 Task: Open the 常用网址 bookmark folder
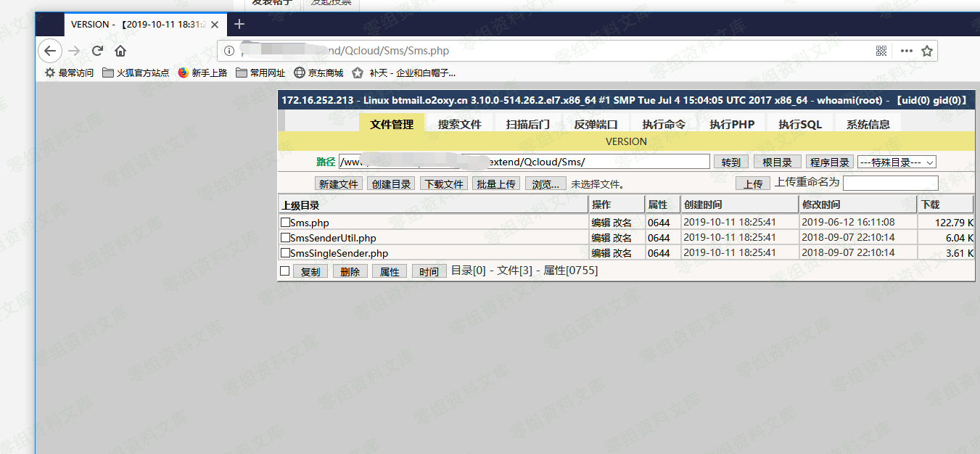tap(260, 73)
